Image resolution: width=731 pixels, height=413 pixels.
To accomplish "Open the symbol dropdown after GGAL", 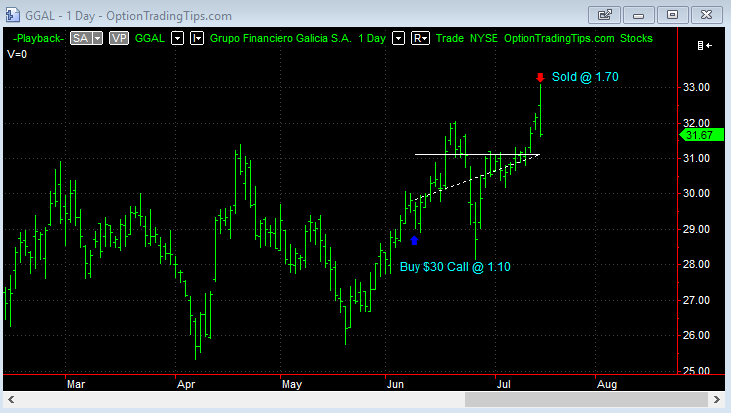I will coord(177,38).
